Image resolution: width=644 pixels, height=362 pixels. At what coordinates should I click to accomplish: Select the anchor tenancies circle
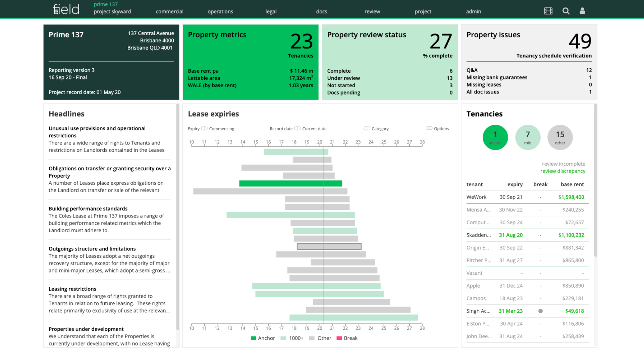(495, 137)
